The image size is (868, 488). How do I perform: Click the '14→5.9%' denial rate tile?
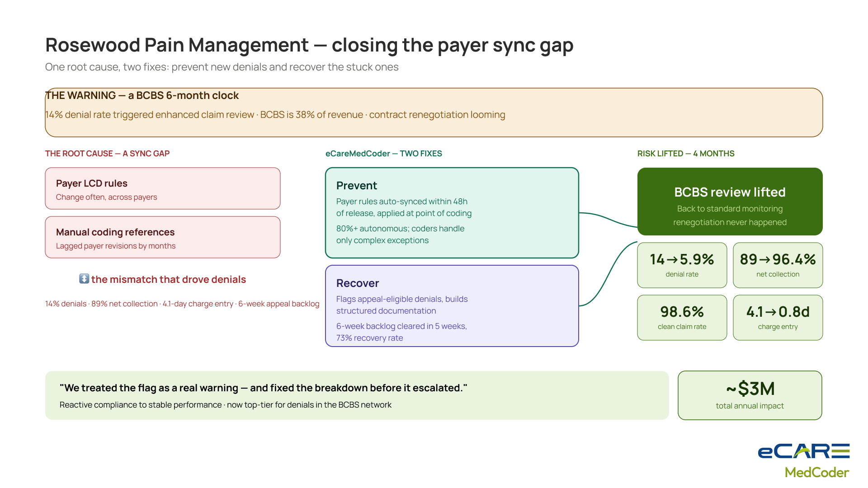(x=682, y=265)
